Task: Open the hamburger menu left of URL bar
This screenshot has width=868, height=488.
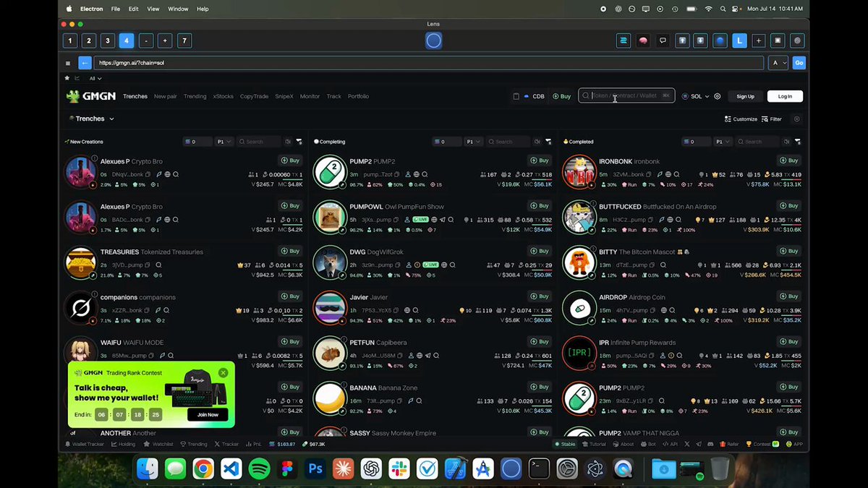Action: pos(68,63)
